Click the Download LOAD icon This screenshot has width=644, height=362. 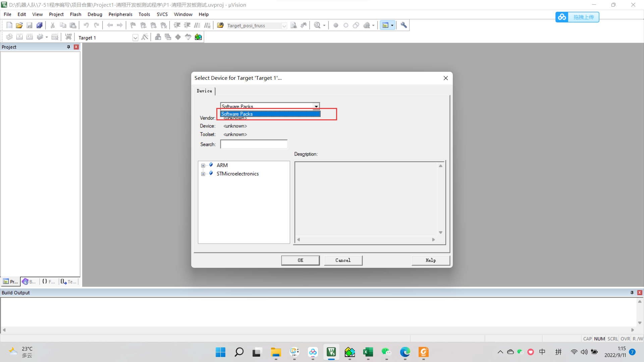(68, 37)
